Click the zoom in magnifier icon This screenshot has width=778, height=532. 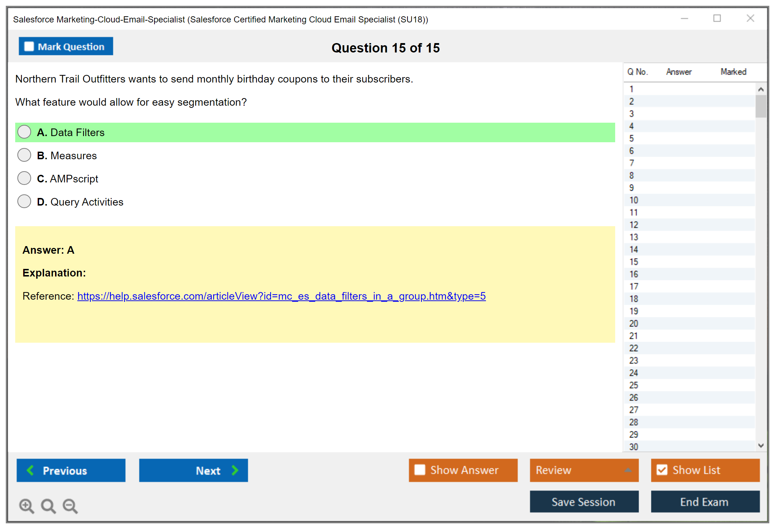(26, 506)
